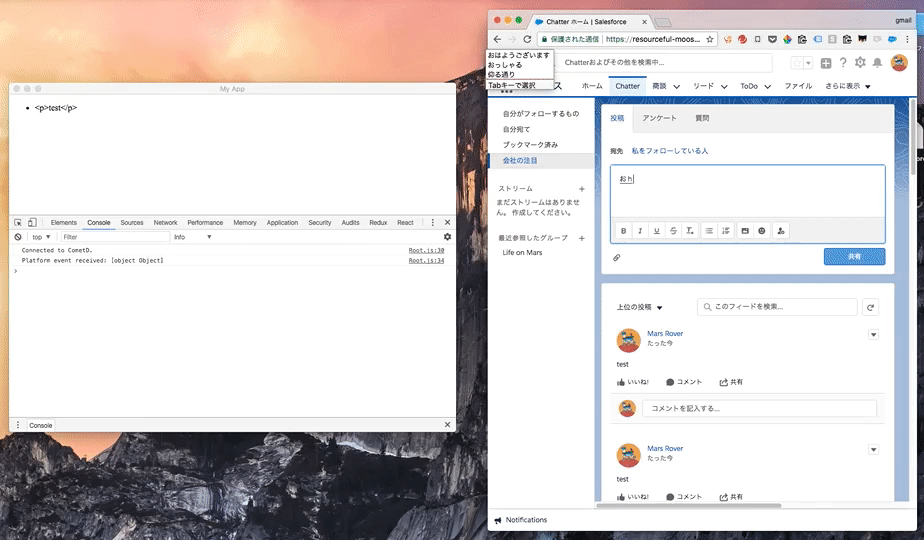Screen dimensions: 924x540
Task: Open the first Mars Rover post's action menu arrow
Action: [x=873, y=335]
